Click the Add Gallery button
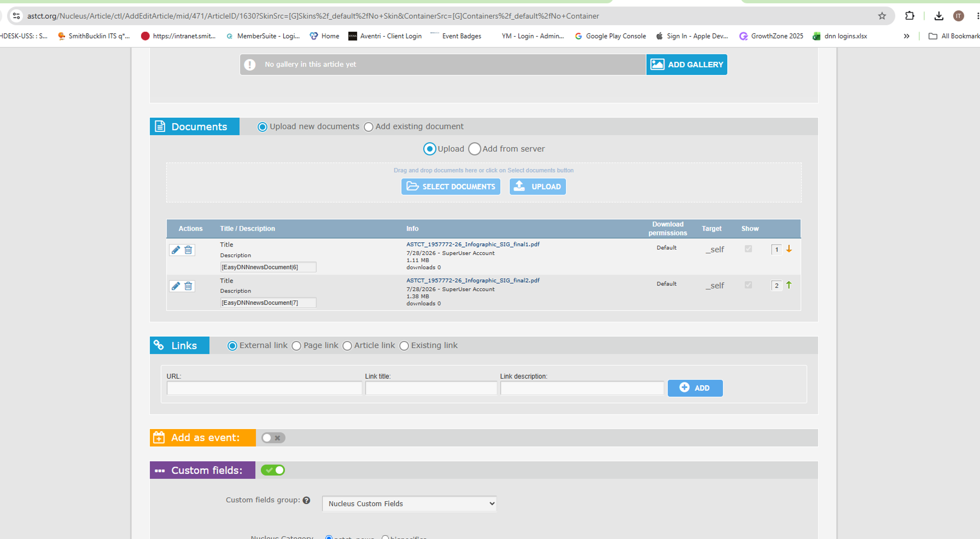 tap(686, 64)
